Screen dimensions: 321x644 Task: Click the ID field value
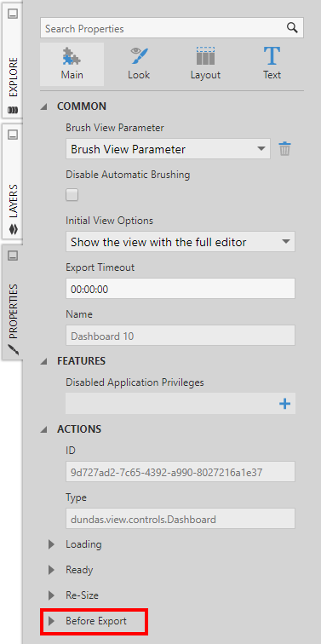[x=181, y=472]
